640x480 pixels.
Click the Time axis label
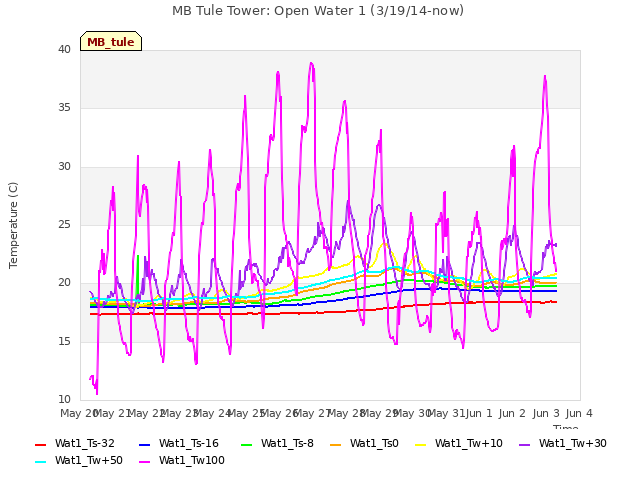point(566,427)
